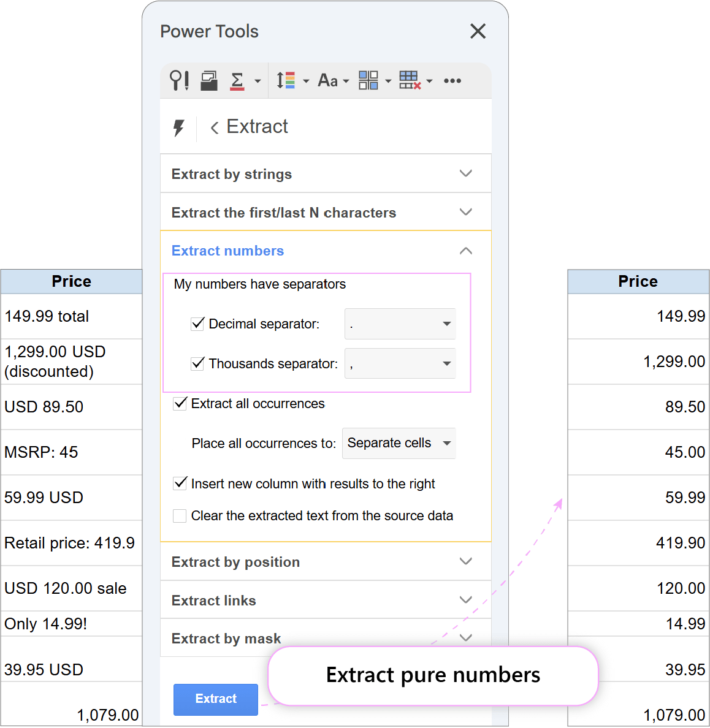Select the cell '59.99 USD'

point(71,498)
